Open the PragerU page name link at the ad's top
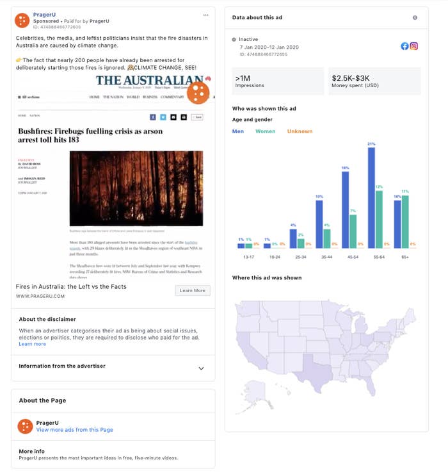The width and height of the screenshot is (448, 476). click(44, 15)
